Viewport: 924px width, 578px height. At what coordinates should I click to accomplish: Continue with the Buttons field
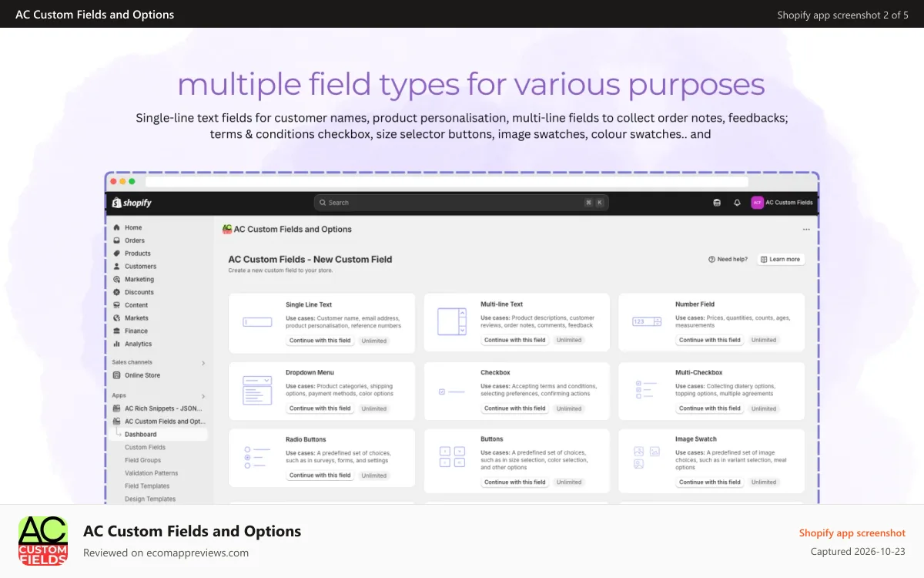click(515, 482)
